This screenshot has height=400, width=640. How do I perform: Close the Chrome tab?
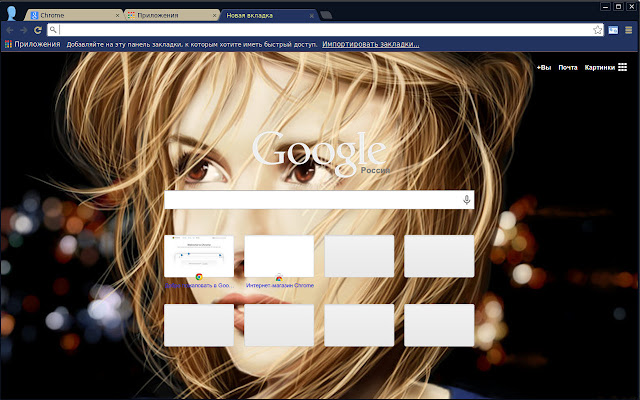point(117,16)
